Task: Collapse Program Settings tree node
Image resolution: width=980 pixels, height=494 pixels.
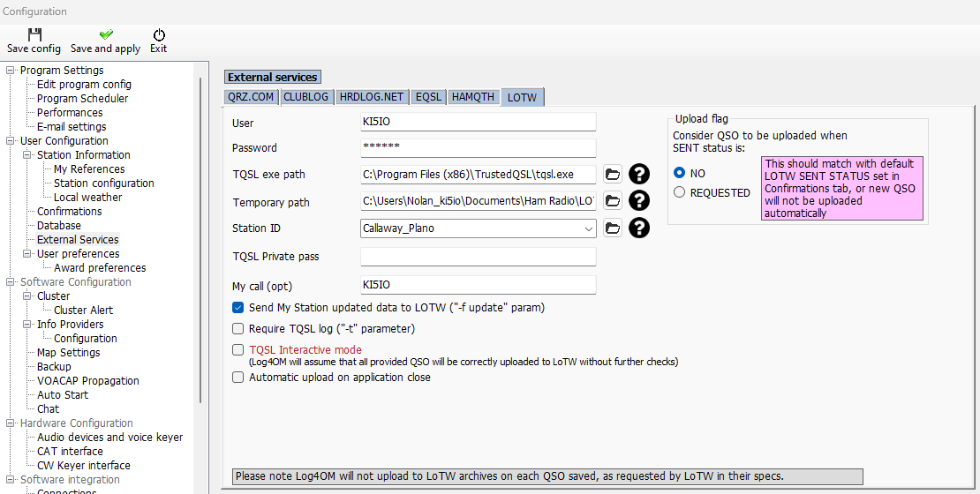Action: click(x=10, y=71)
